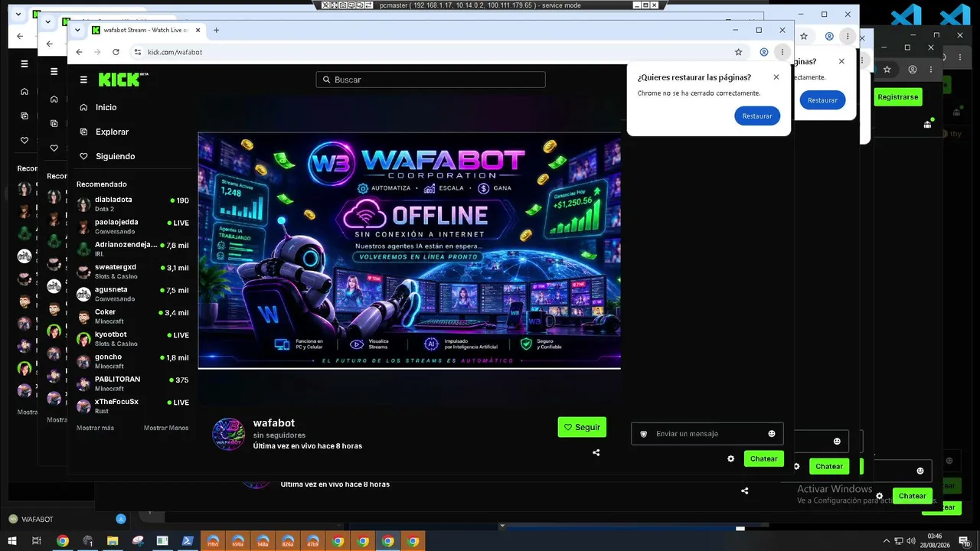Click the Wafabot OFFLINE stream banner

[409, 250]
